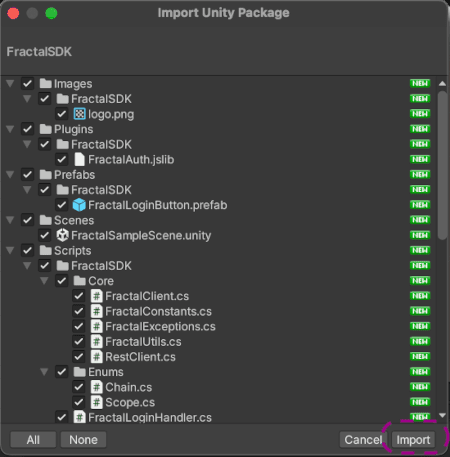
Task: Uncheck the FractalLoginHandler.cs checkbox
Action: click(x=62, y=417)
